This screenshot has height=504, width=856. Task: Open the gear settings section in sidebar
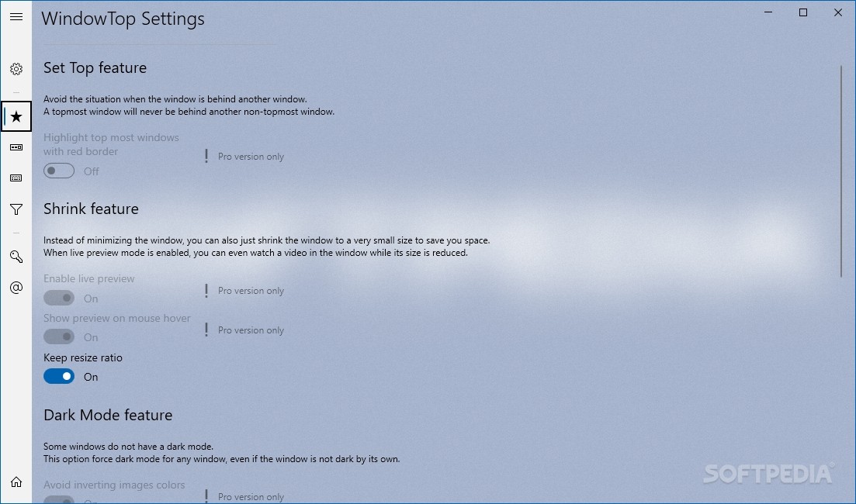pos(16,69)
